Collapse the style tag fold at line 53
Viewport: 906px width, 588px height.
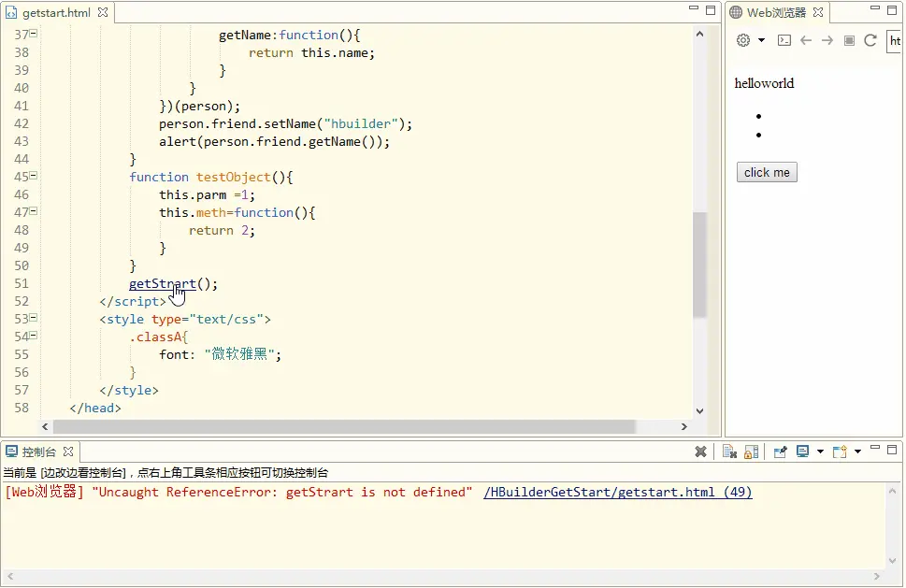34,318
